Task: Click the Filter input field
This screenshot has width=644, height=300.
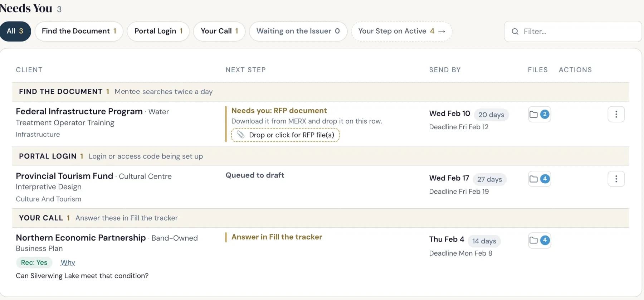Action: [573, 32]
